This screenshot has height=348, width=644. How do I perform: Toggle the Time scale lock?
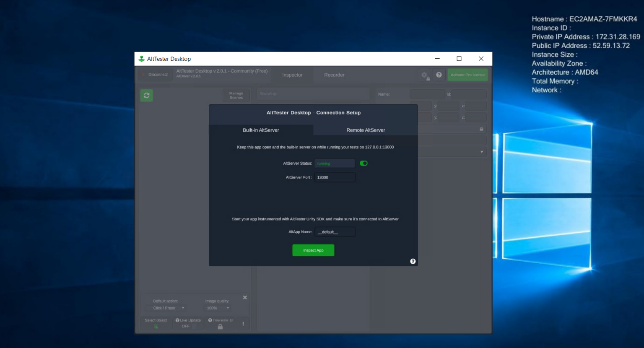click(x=220, y=326)
